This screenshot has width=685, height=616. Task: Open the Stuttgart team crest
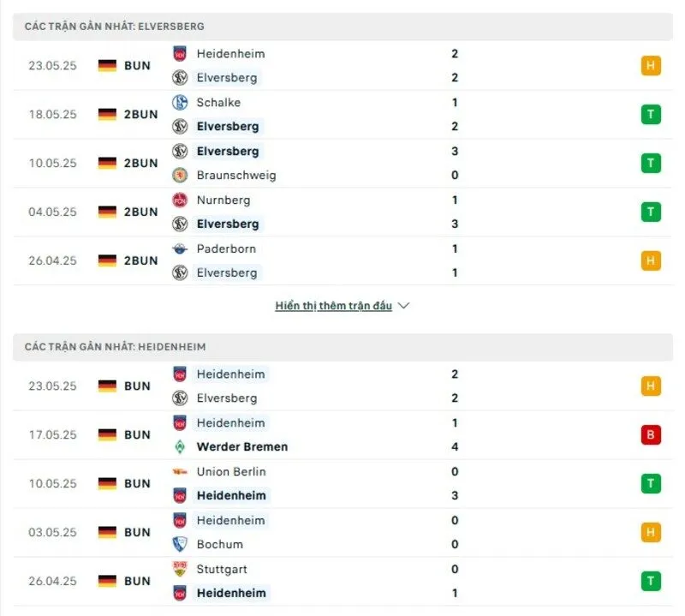click(x=180, y=568)
